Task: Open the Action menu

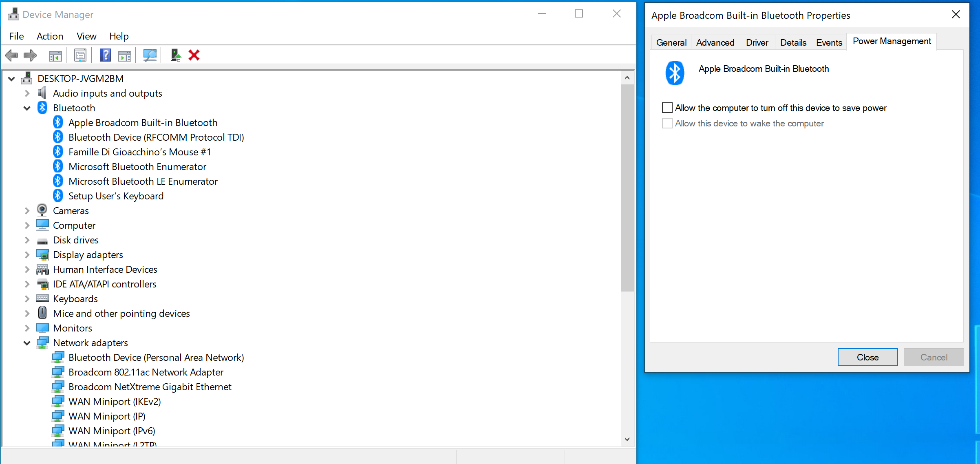Action: point(50,36)
